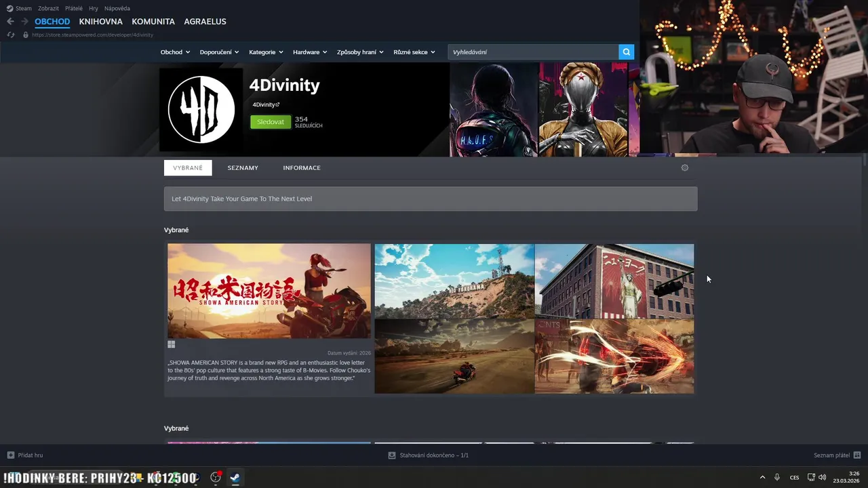The image size is (868, 488).
Task: Go forward with the forward arrow
Action: (24, 22)
